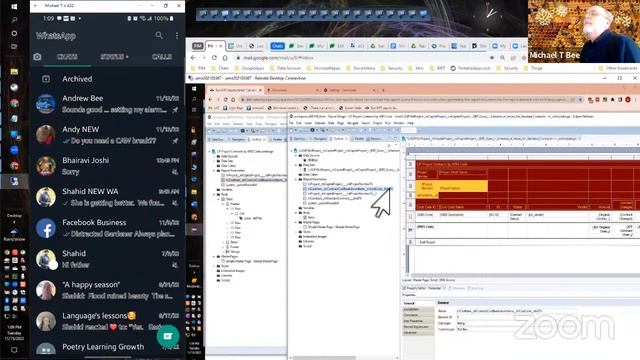Open Windows Start button on host desktop
Image resolution: width=640 pixels, height=360 pixels.
click(x=14, y=7)
